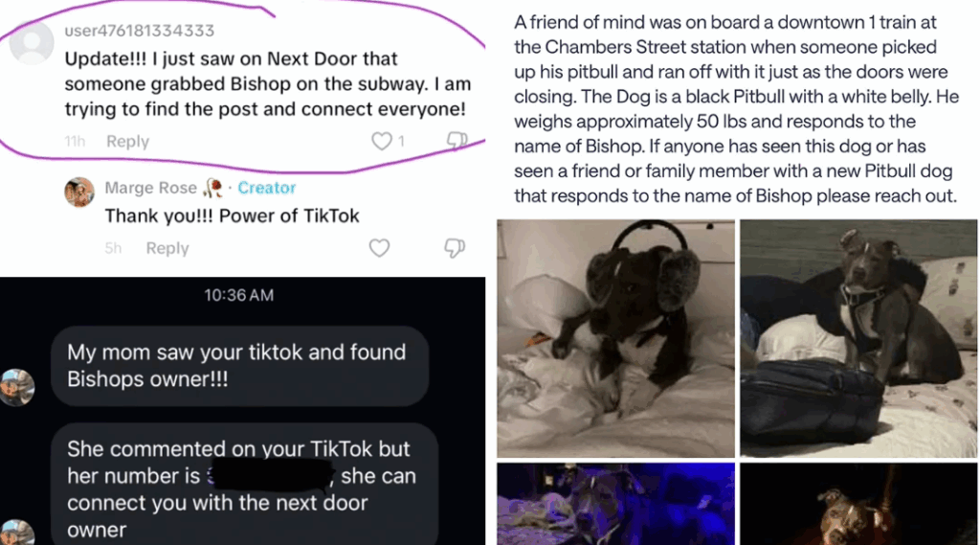This screenshot has height=545, width=980.
Task: Open Marge Rose's profile picture
Action: [x=79, y=192]
